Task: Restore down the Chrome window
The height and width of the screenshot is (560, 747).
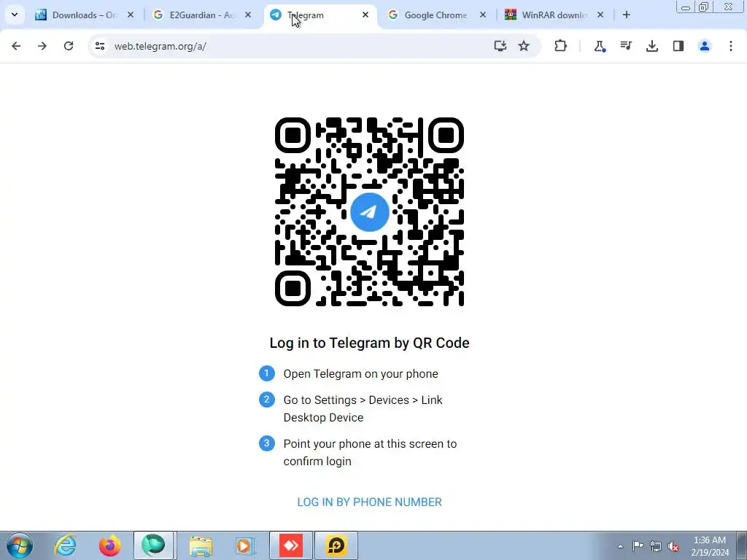Action: point(704,7)
